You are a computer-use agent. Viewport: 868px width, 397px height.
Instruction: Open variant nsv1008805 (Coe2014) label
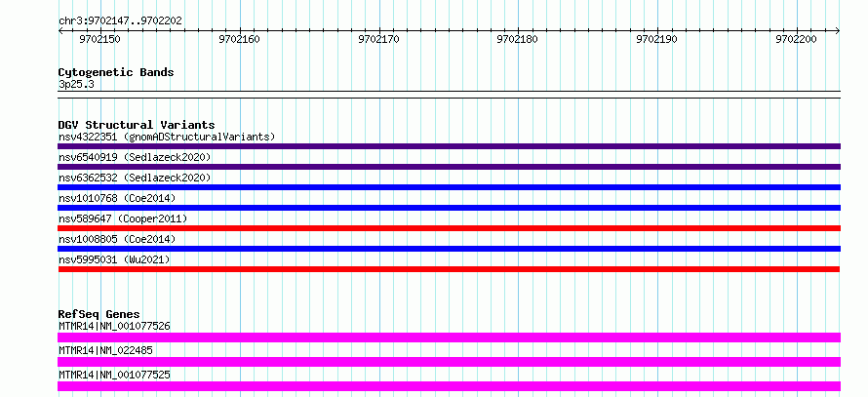point(117,239)
